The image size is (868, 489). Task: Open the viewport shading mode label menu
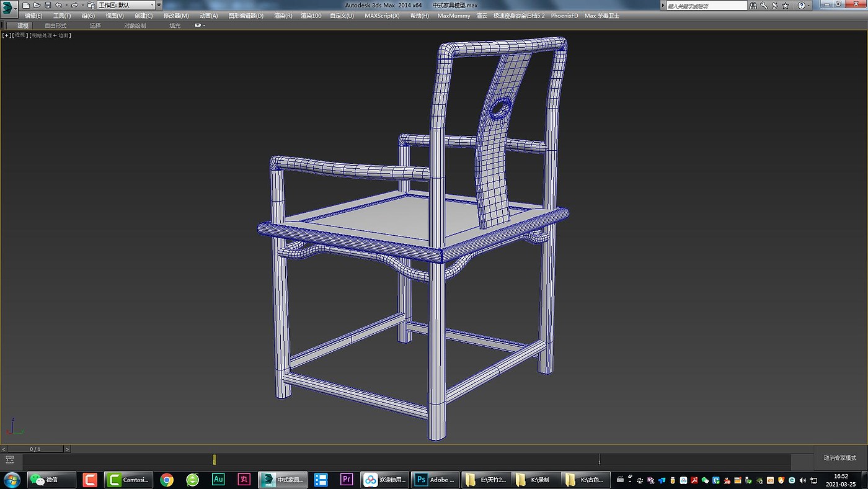pyautogui.click(x=50, y=35)
